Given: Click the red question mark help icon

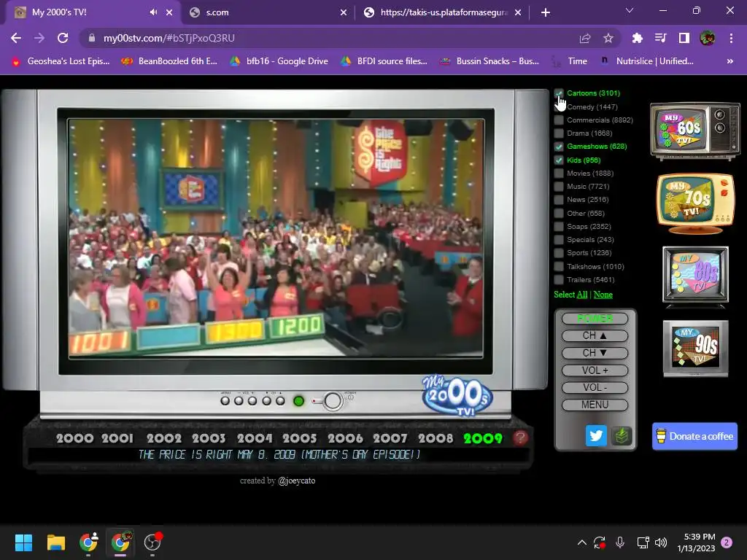Looking at the screenshot, I should (520, 437).
